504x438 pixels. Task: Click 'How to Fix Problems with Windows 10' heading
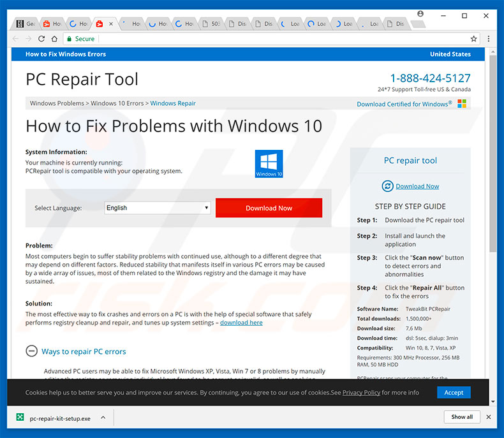tap(174, 126)
